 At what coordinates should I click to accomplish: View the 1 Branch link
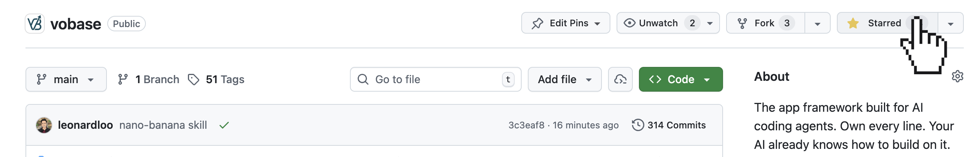tap(149, 79)
